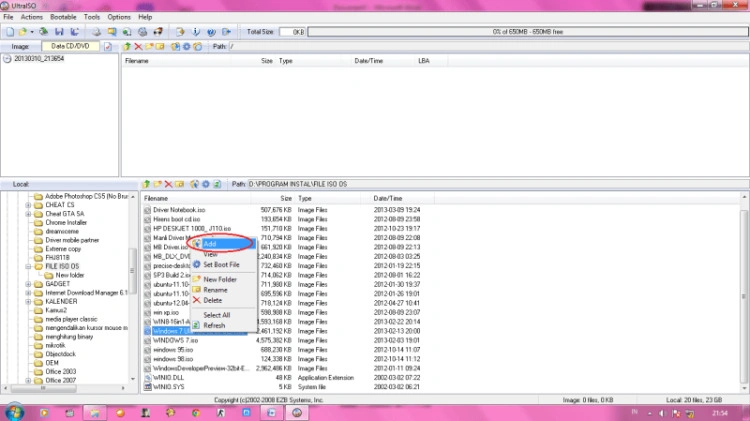Click the New Folder icon in Local pane toolbar
750x421 pixels.
point(157,184)
